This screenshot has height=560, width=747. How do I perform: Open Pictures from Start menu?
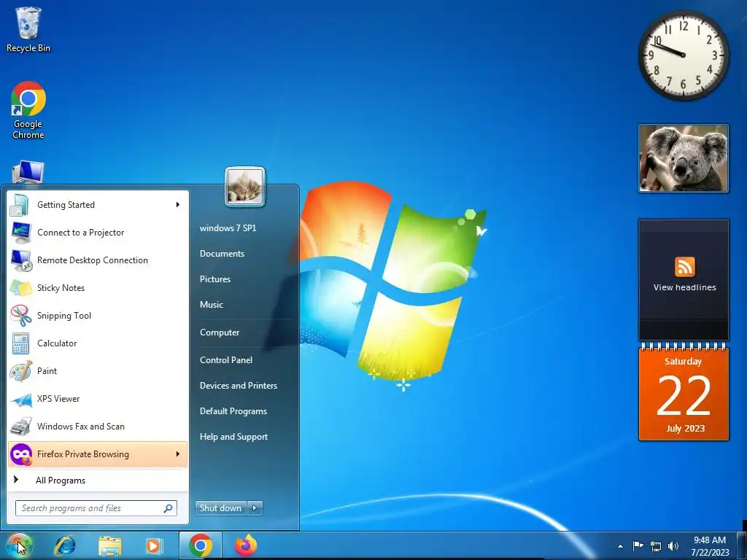(215, 279)
